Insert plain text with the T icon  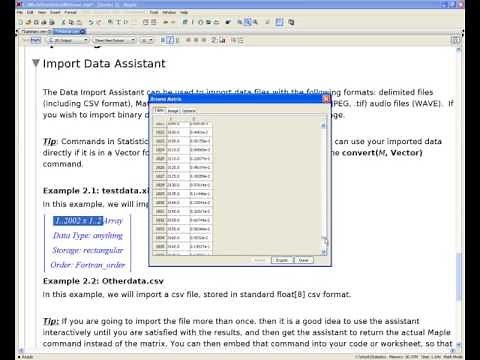tap(118, 22)
